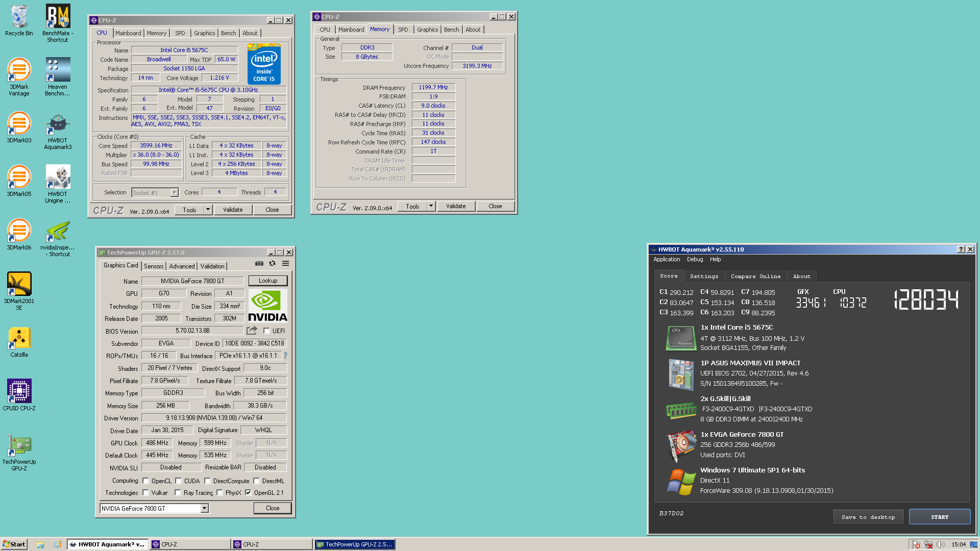Open the Heaven Benchmark desktop icon
The height and width of the screenshot is (551, 980).
(58, 77)
